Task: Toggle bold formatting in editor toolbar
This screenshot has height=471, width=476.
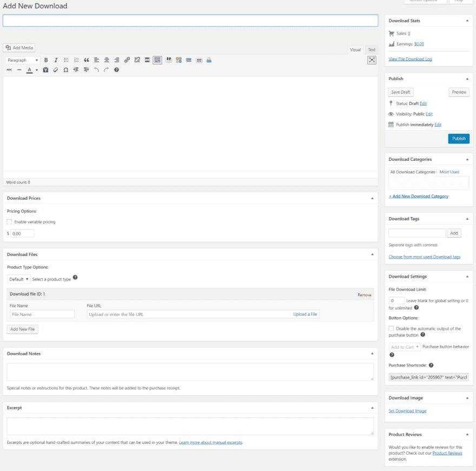Action: coord(46,60)
